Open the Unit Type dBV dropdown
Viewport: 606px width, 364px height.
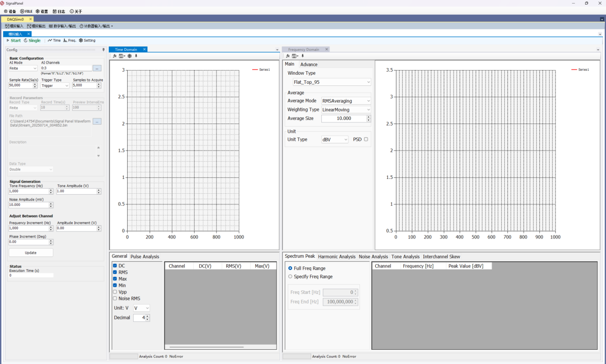point(335,139)
